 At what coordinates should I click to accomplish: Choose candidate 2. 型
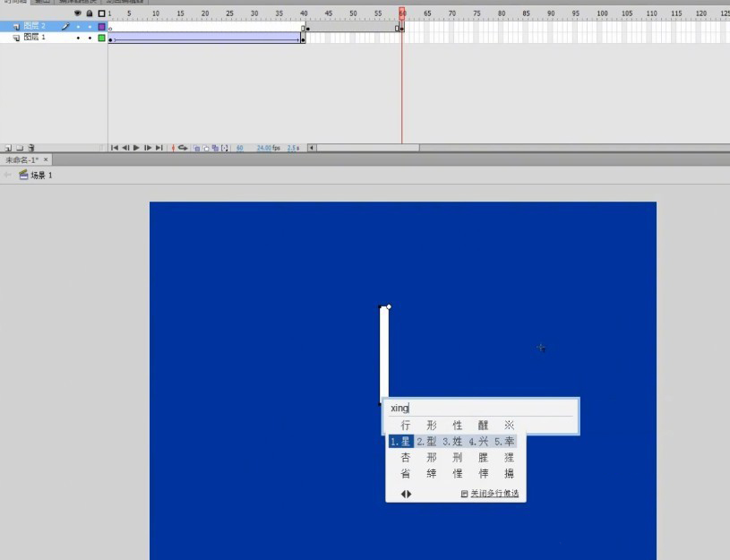(x=426, y=441)
